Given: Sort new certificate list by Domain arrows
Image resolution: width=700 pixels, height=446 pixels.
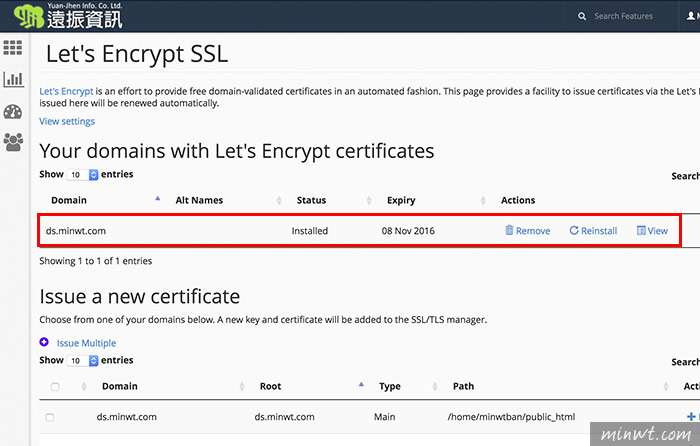Looking at the screenshot, I should coord(242,386).
